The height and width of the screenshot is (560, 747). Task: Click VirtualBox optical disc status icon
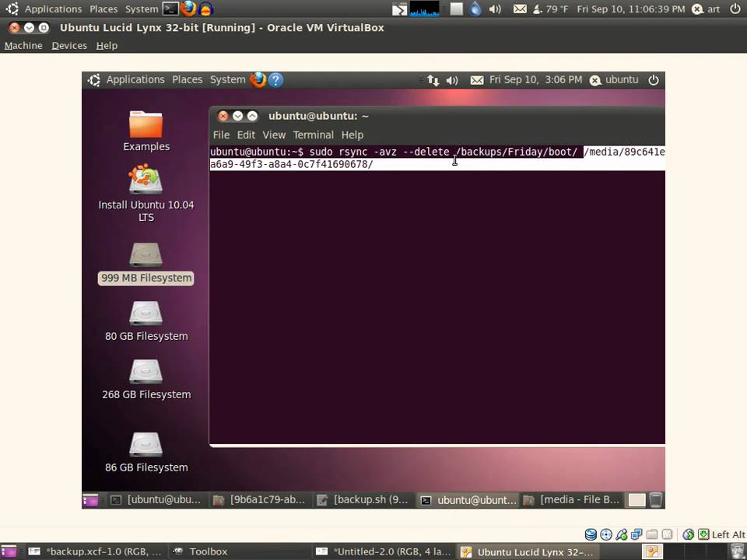(606, 534)
